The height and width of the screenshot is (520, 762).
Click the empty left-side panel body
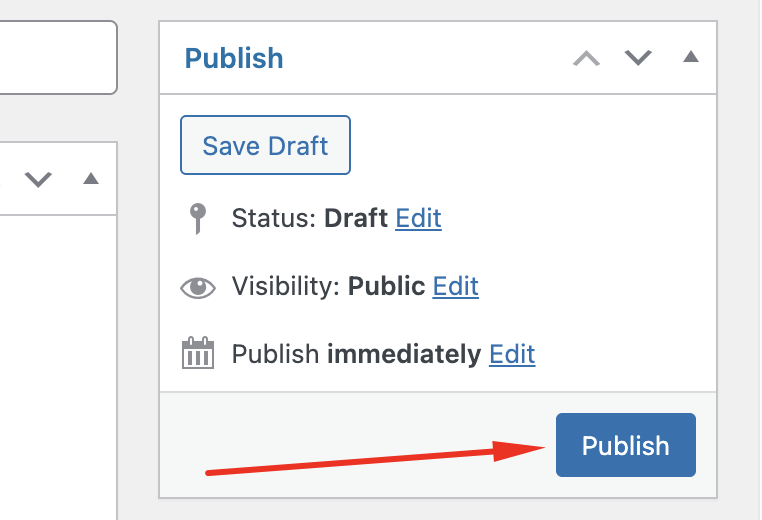(x=58, y=360)
